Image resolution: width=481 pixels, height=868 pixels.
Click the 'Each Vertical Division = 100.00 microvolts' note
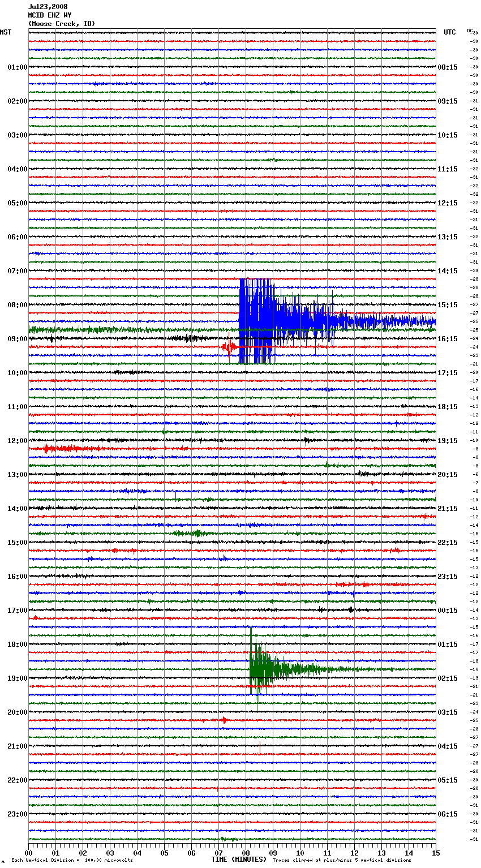click(x=72, y=861)
